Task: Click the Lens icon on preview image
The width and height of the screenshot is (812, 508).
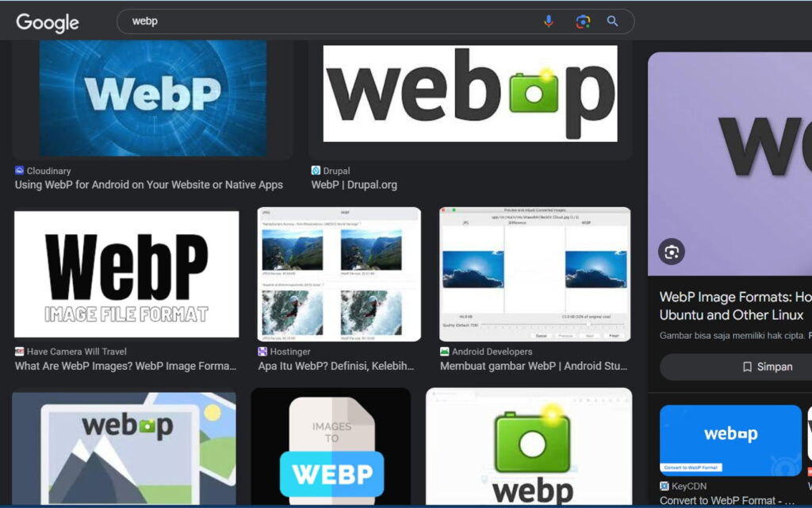Action: coord(672,252)
